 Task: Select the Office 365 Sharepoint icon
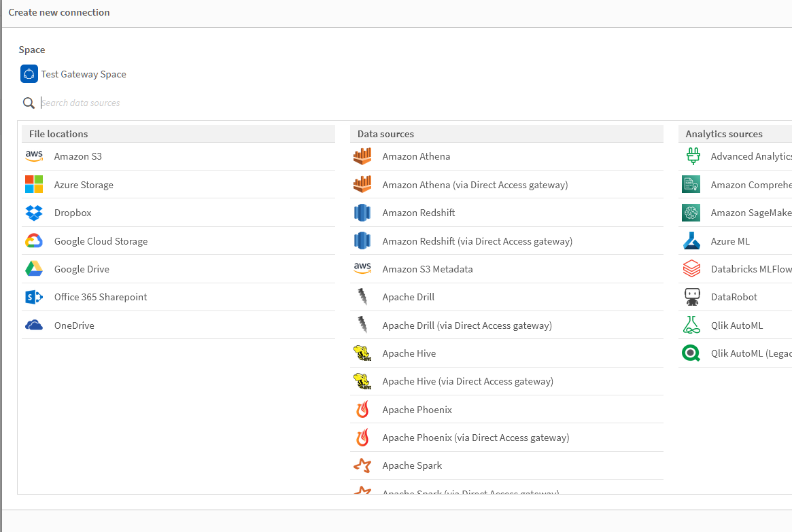[x=34, y=297]
